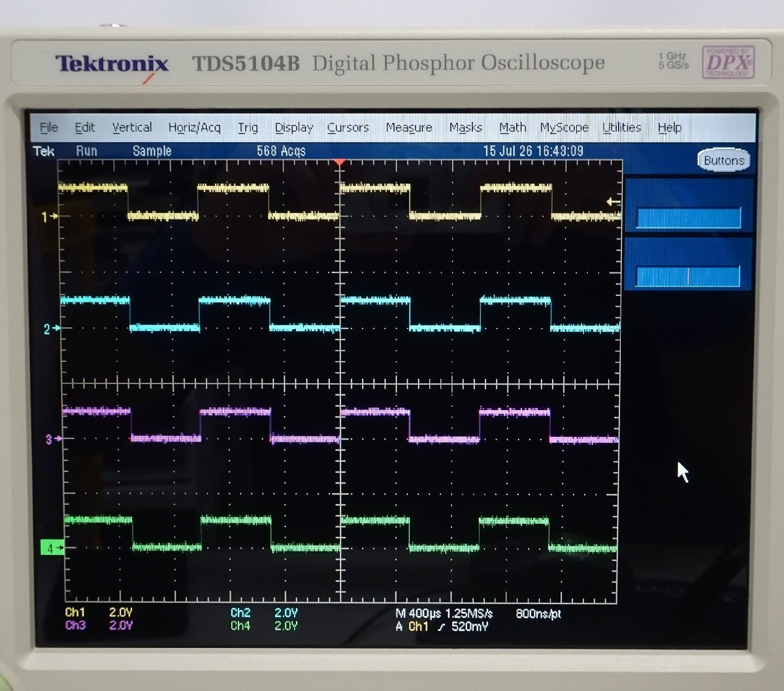Click the yellow channel 1 waveform
This screenshot has height=691, width=784.
[339, 202]
